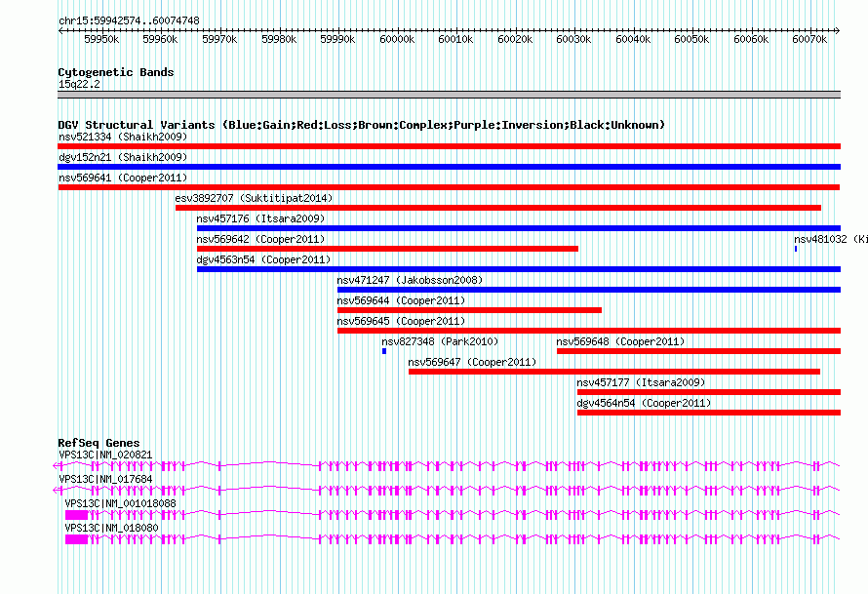The height and width of the screenshot is (594, 868).
Task: Select the dgv4564n54 (Cooper2011) red bar
Action: 709,413
